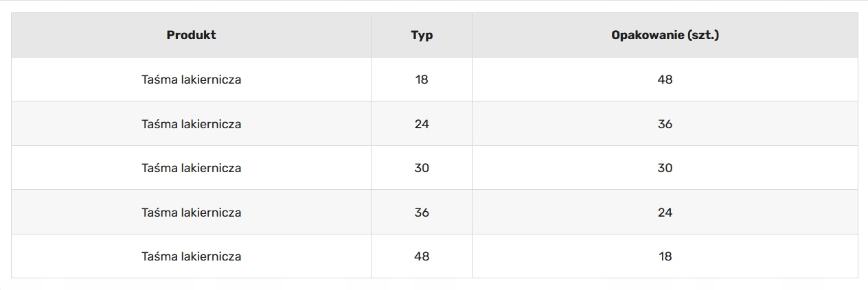Select Taśma lakiernicza in the type 18 row

click(191, 80)
